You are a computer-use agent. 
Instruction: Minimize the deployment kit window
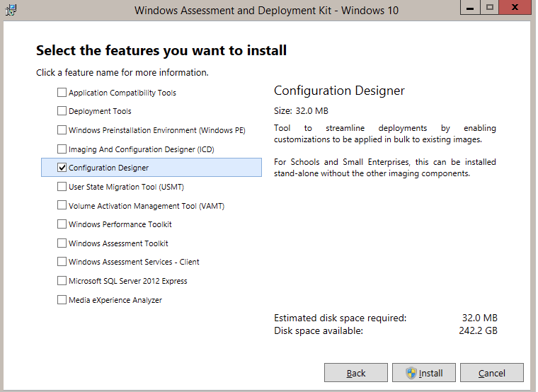click(470, 7)
